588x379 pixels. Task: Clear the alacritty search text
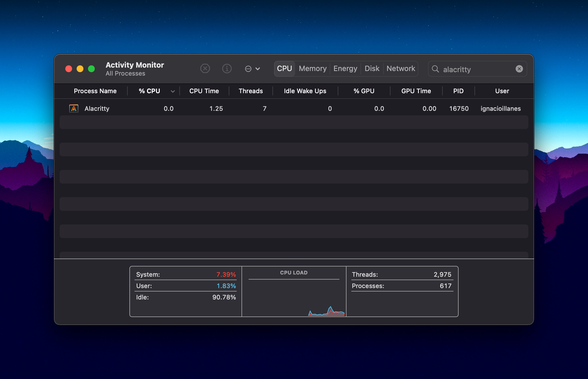[519, 69]
